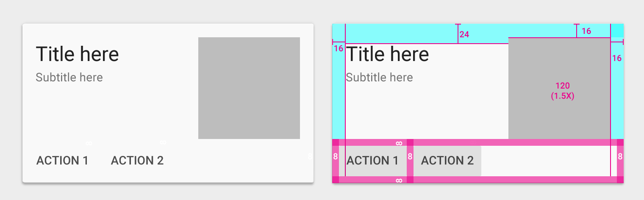The height and width of the screenshot is (200, 644).
Task: Click the '16' label at annotated card's left edge
Action: 338,49
